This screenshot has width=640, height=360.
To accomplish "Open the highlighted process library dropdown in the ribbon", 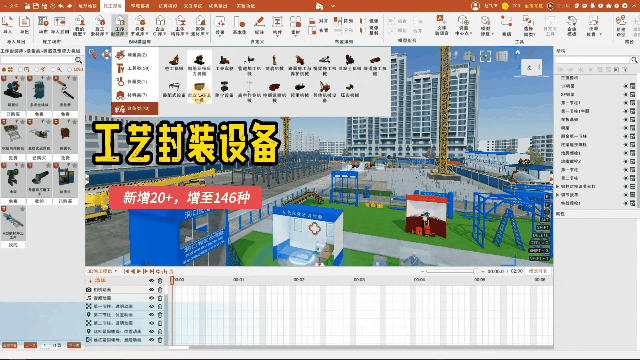I will (x=120, y=26).
